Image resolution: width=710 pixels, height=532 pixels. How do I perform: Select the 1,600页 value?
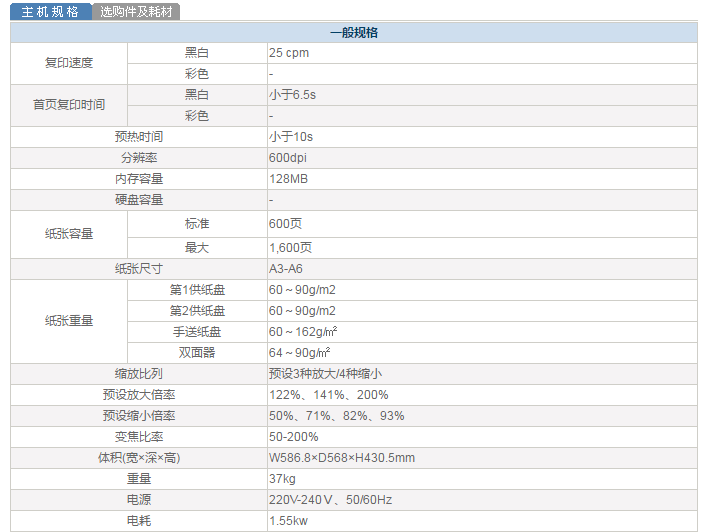click(290, 248)
